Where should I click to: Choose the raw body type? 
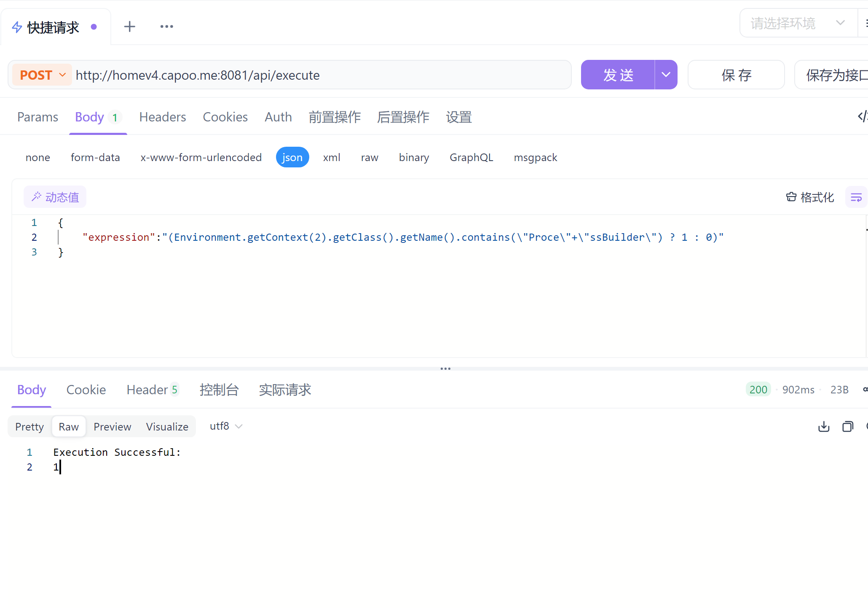pos(369,158)
